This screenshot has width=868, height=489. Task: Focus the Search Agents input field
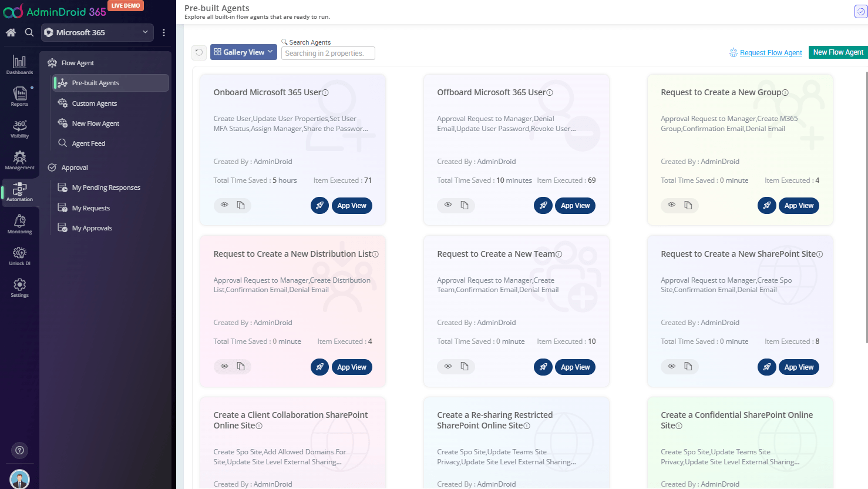pos(328,53)
